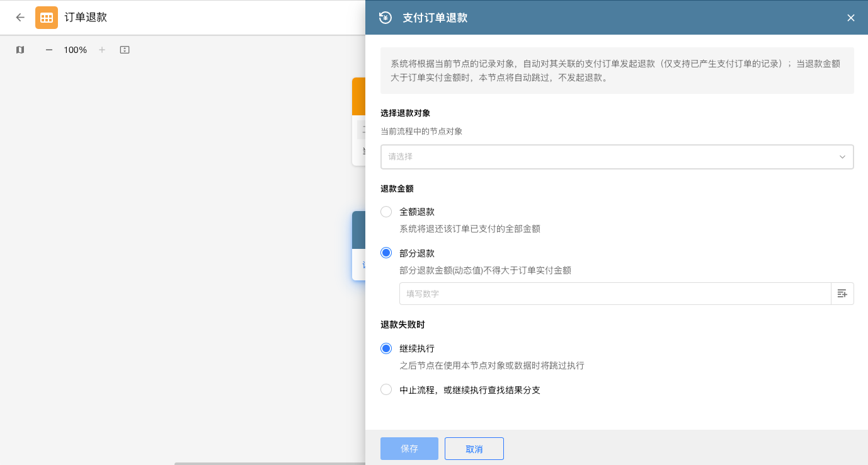The height and width of the screenshot is (465, 868).
Task: Click the 取消 button
Action: coord(474,449)
